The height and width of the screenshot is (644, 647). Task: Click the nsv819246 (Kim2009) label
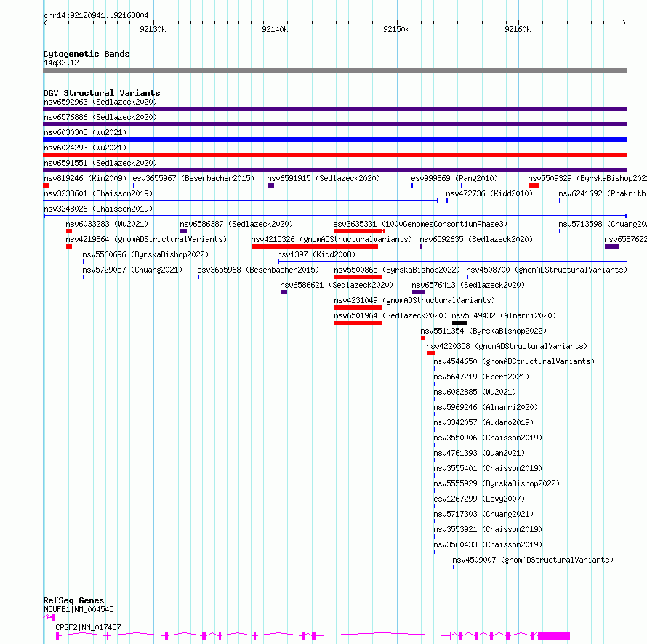click(85, 178)
